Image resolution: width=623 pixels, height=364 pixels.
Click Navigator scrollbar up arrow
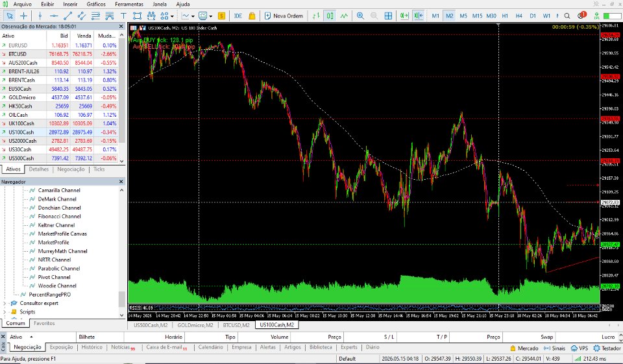[121, 190]
